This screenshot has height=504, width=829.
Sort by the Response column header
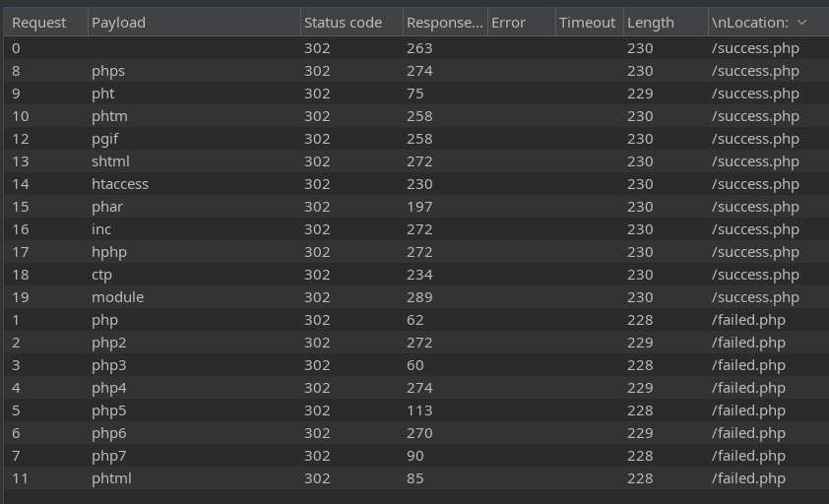[x=444, y=23]
